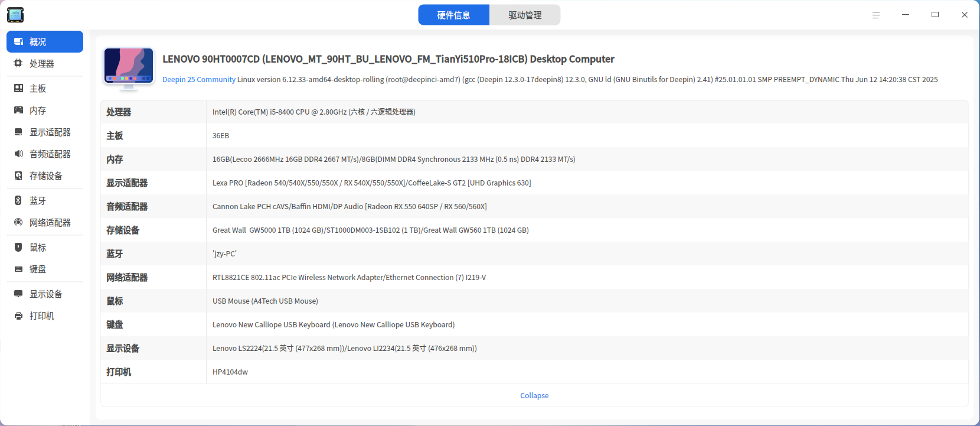The height and width of the screenshot is (426, 980).
Task: Select the 显示设备 monitor sidebar icon
Action: [x=18, y=294]
